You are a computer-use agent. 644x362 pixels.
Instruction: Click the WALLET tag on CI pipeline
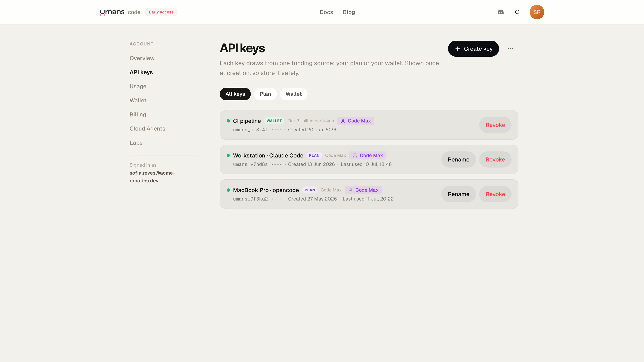coord(274,121)
